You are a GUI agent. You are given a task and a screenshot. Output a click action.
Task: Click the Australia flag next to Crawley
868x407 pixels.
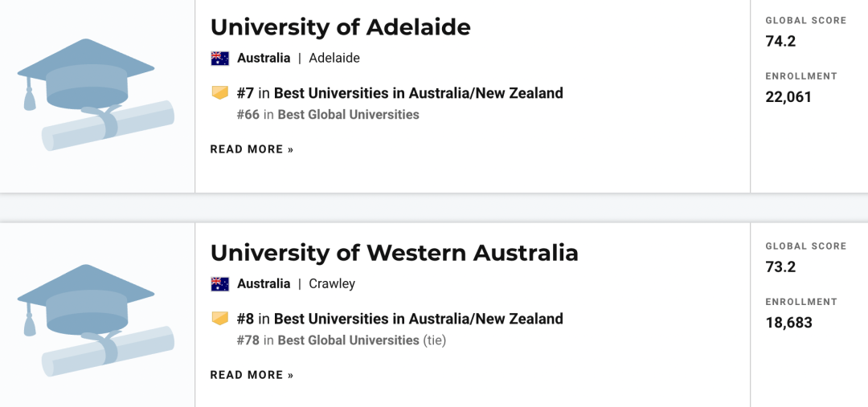(x=219, y=283)
